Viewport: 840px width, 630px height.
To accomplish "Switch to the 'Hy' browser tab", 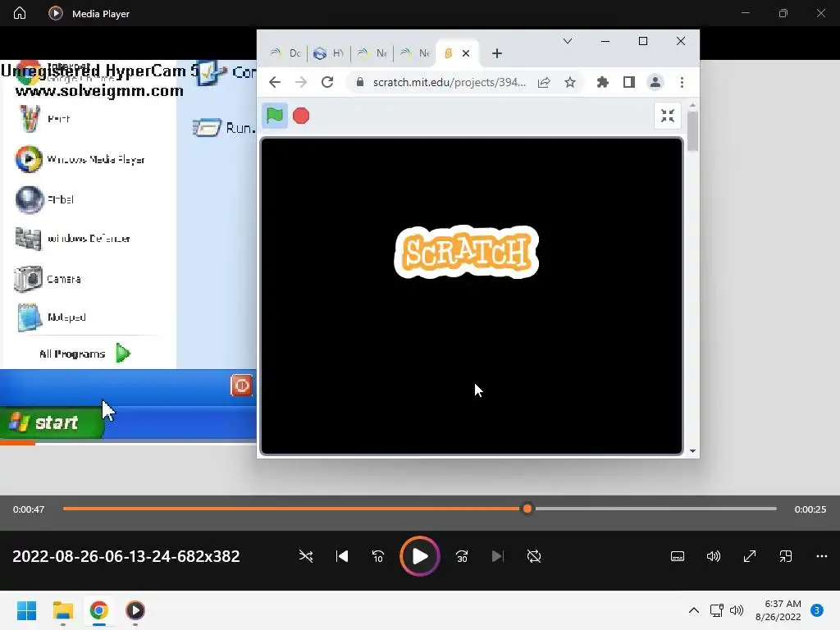I will click(x=328, y=53).
